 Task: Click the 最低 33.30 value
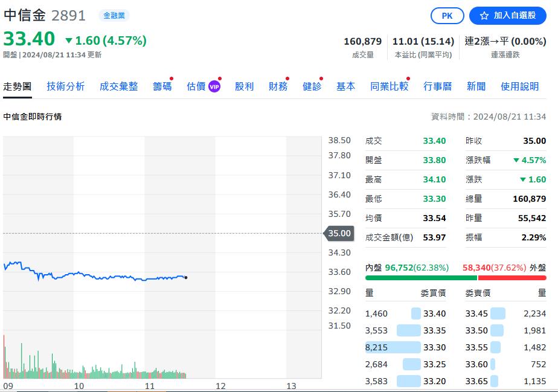[x=434, y=199]
